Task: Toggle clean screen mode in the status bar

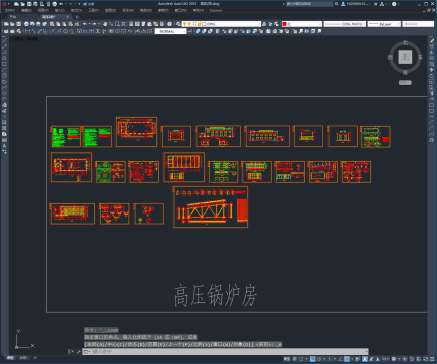Action: tap(426, 359)
